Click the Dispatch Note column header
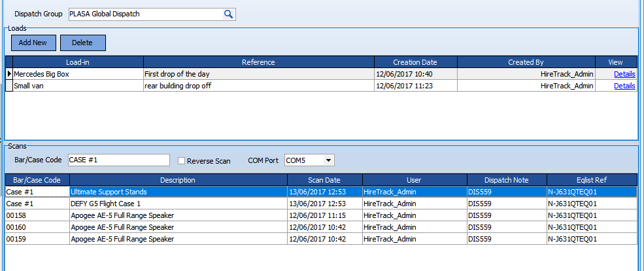The image size is (644, 271). click(x=507, y=180)
